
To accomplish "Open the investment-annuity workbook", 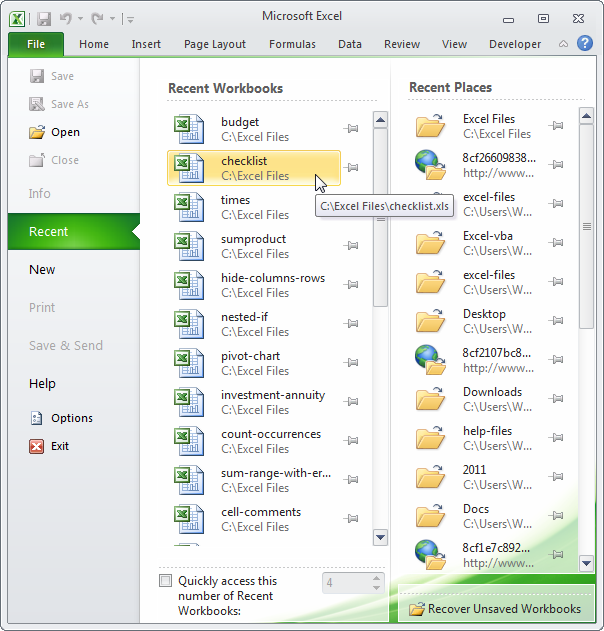I will 254,402.
